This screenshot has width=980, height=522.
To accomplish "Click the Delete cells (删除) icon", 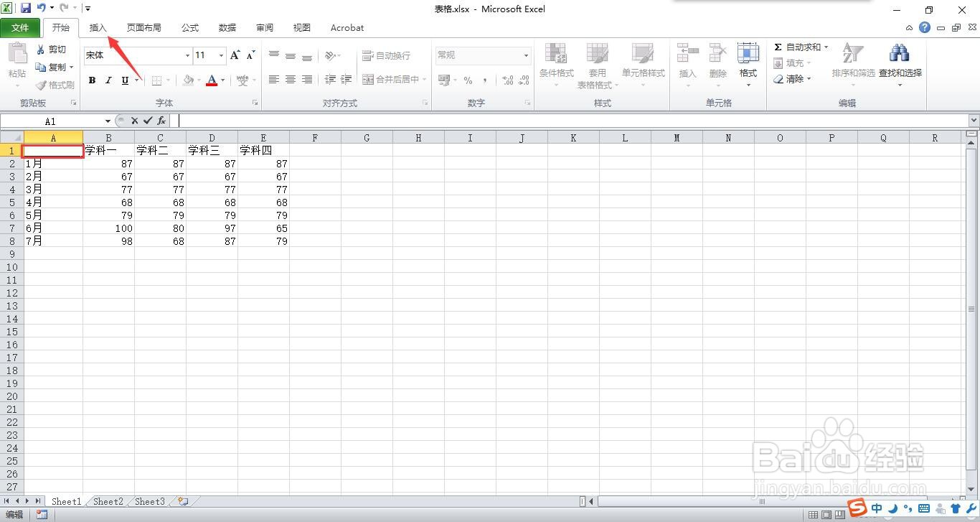I will point(718,54).
